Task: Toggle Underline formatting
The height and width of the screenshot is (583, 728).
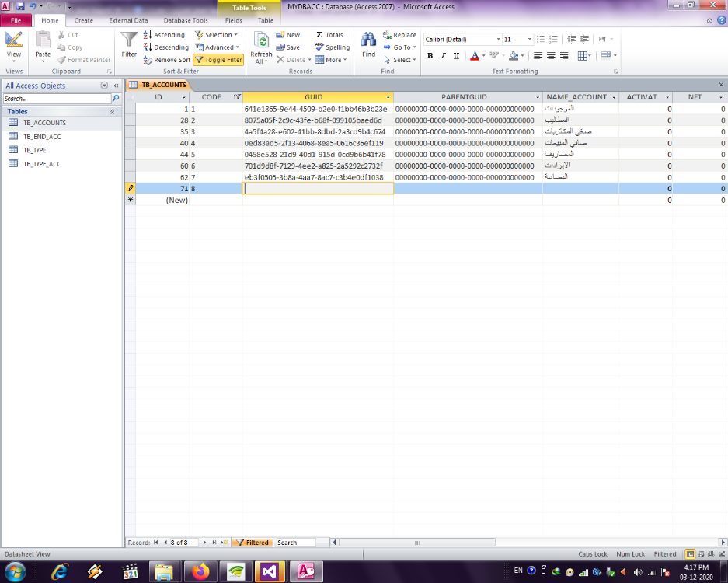Action: coord(456,56)
